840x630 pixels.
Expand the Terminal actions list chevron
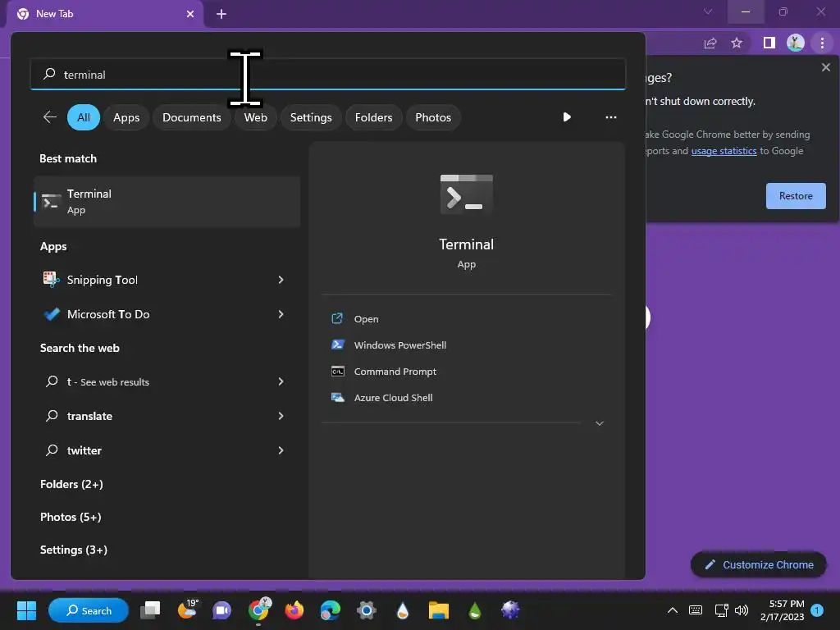tap(600, 423)
